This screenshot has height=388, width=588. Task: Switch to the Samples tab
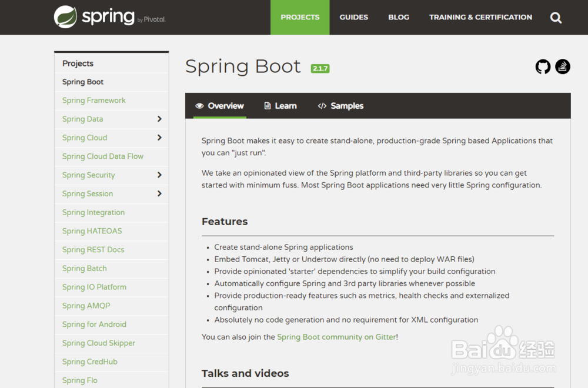340,106
